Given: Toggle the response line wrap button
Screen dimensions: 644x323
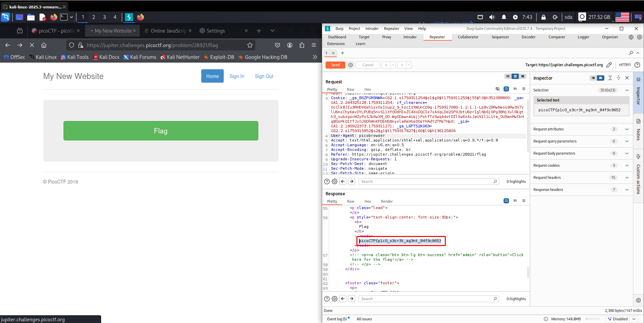Looking at the screenshot, I should click(506, 201).
